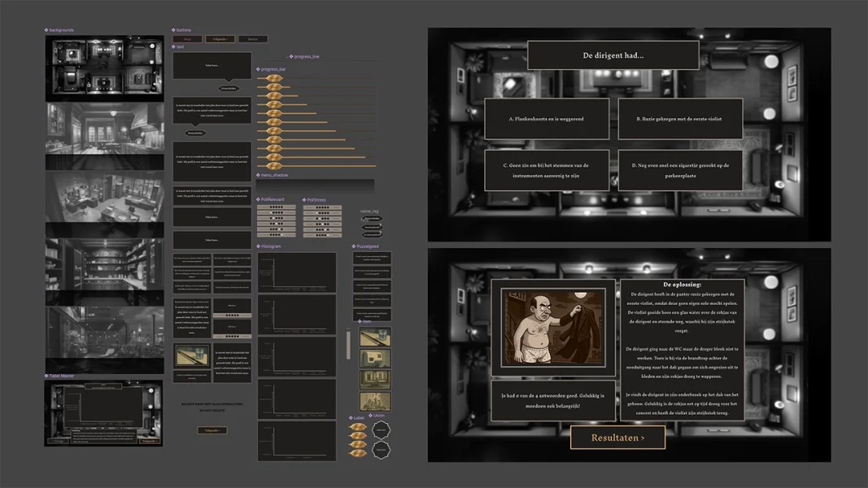The height and width of the screenshot is (488, 868).
Task: Click the glass of water item icon
Action: click(x=375, y=337)
